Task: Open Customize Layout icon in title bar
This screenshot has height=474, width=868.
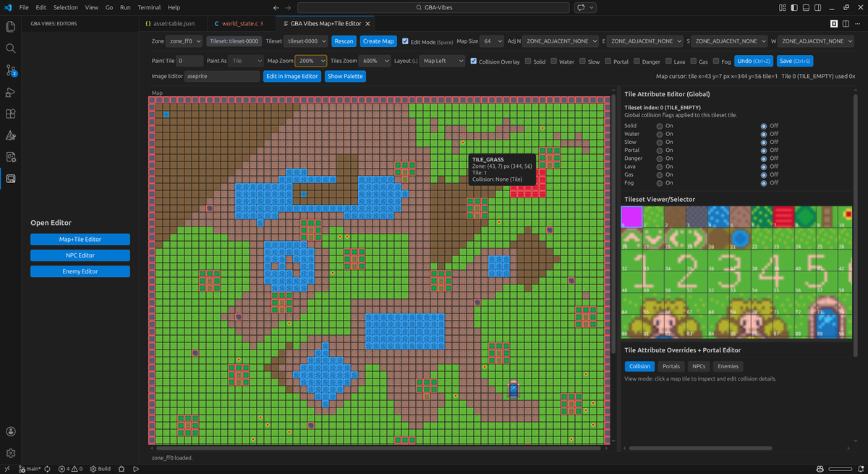Action: (783, 7)
